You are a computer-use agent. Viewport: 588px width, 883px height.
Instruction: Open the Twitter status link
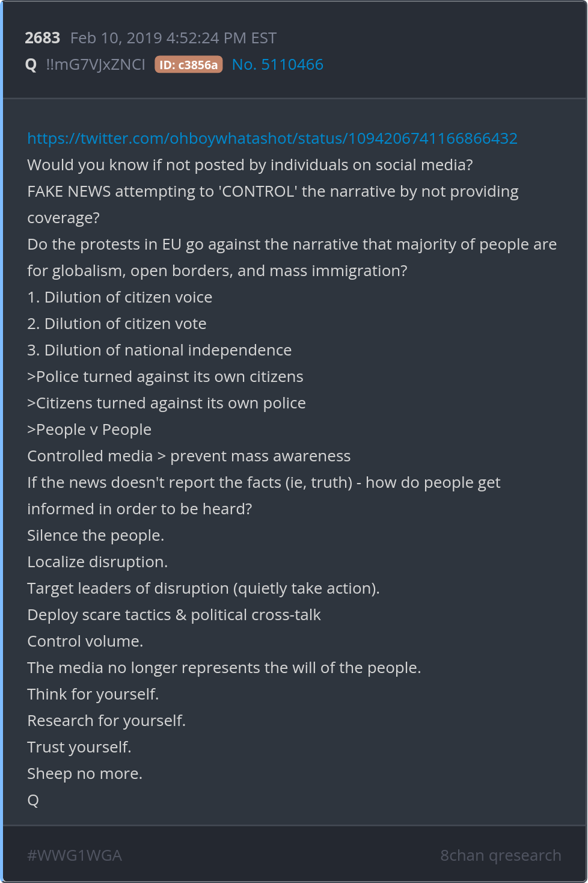click(272, 138)
